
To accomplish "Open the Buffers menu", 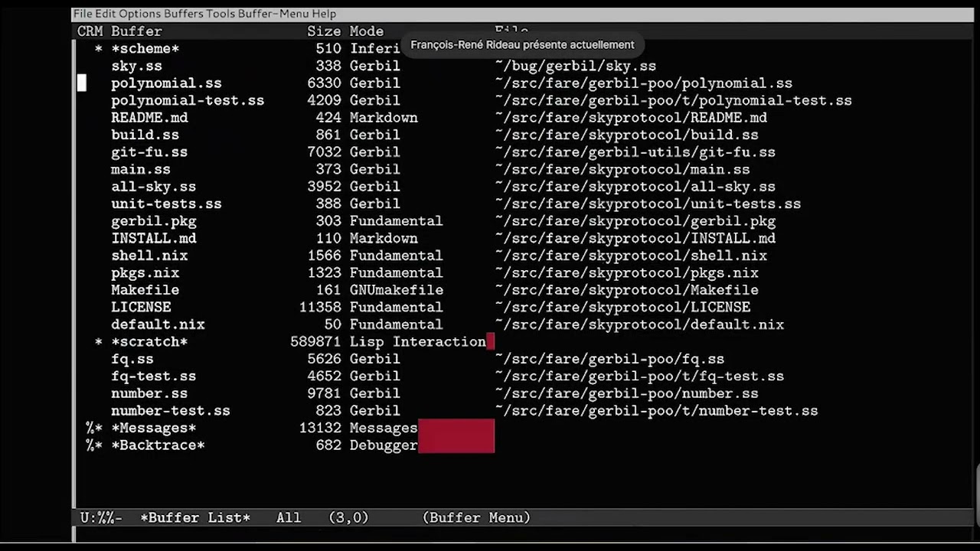I will tap(182, 14).
